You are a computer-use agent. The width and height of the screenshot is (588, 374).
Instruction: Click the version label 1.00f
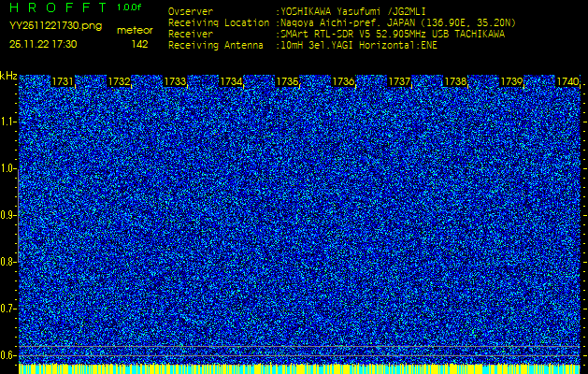[129, 7]
